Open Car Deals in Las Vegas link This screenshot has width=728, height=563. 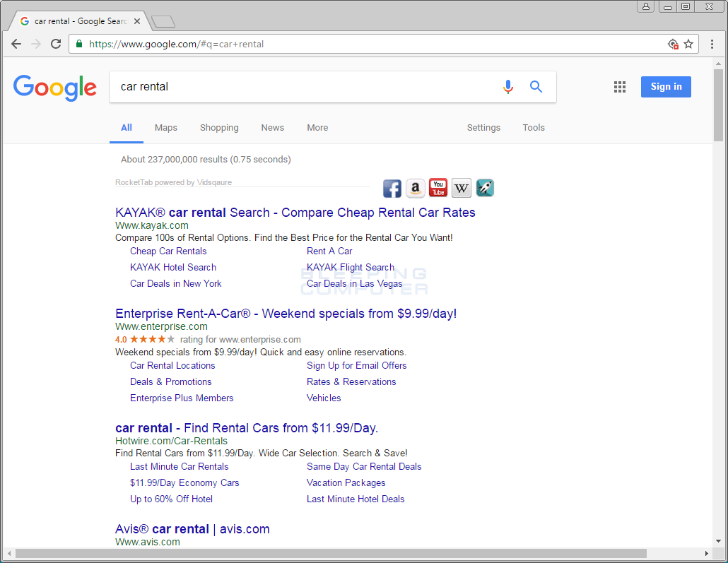coord(354,283)
